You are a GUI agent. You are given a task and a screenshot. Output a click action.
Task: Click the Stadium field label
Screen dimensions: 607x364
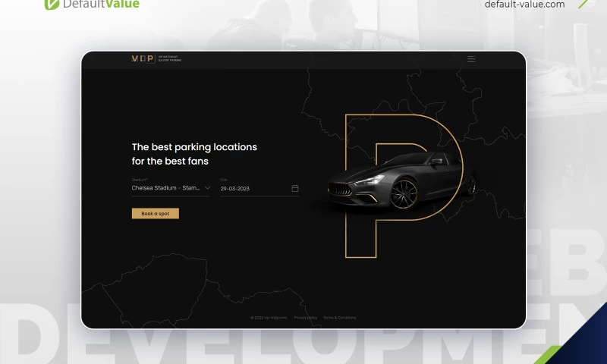[140, 180]
